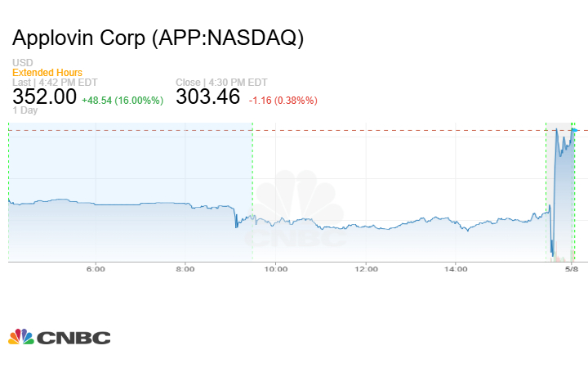Click the Applovin Corp (APP:NASDAQ) title

pos(158,38)
